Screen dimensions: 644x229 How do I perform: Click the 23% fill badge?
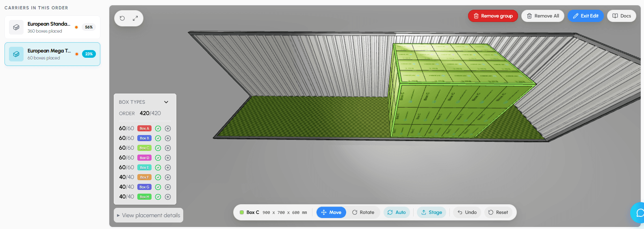(89, 54)
